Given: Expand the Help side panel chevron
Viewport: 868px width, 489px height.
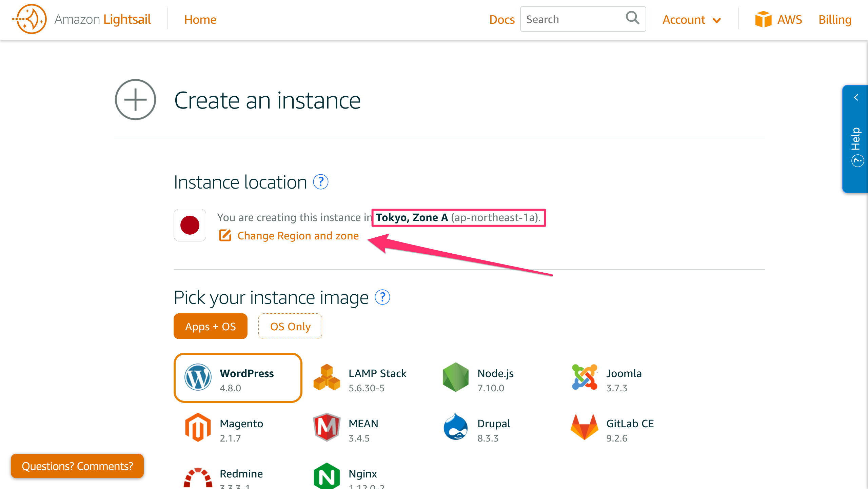Looking at the screenshot, I should pyautogui.click(x=856, y=98).
